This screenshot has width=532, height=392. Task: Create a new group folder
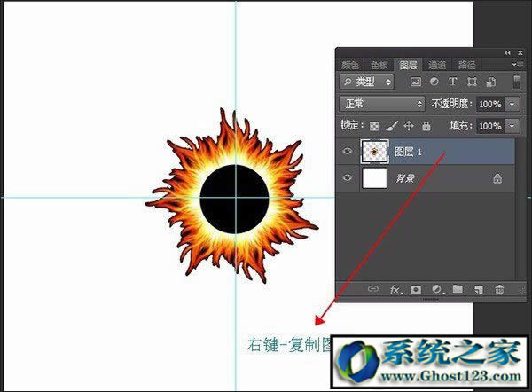click(458, 289)
